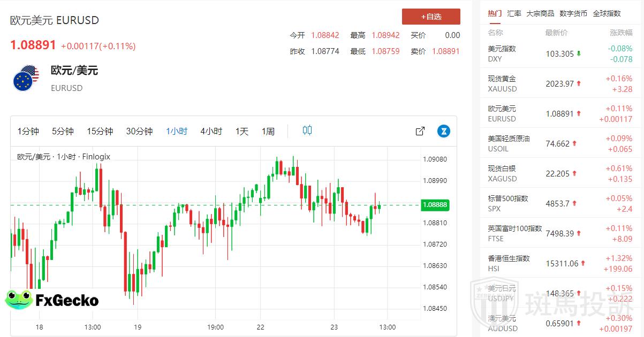Open the 汇率 tab
The image size is (644, 337).
pos(514,13)
